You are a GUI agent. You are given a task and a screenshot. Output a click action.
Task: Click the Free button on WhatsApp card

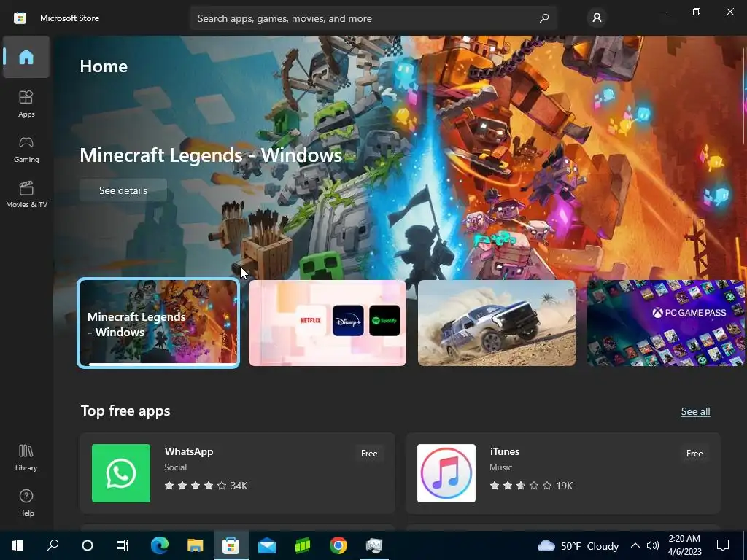pyautogui.click(x=369, y=454)
